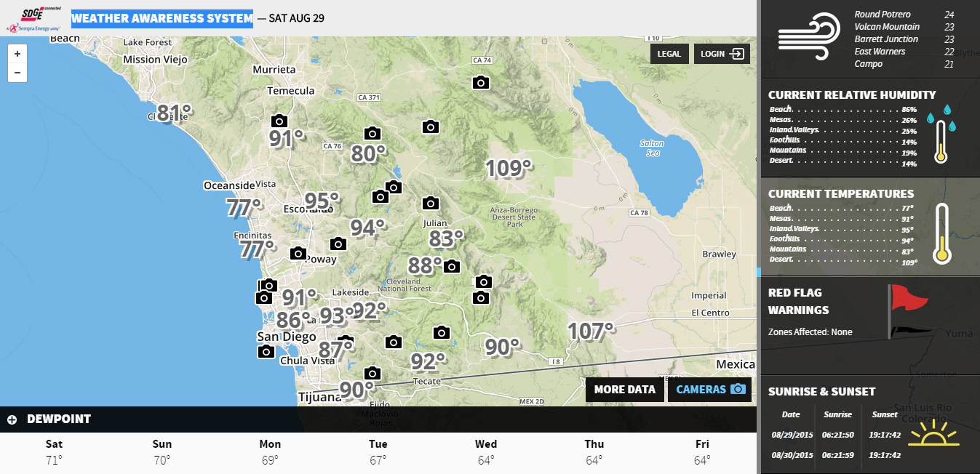Zoom in on the map
The width and height of the screenshot is (980, 474).
pyautogui.click(x=17, y=54)
